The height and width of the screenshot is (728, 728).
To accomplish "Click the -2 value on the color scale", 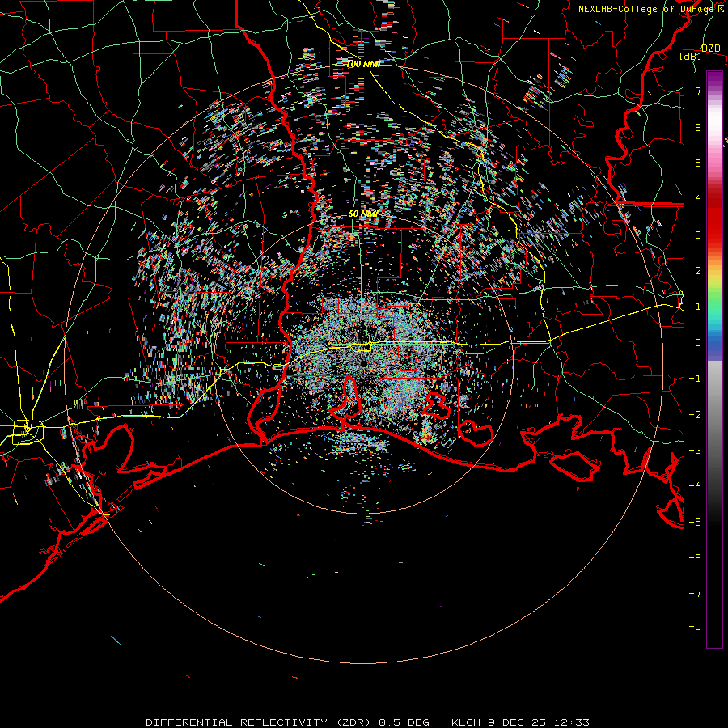I will [695, 415].
